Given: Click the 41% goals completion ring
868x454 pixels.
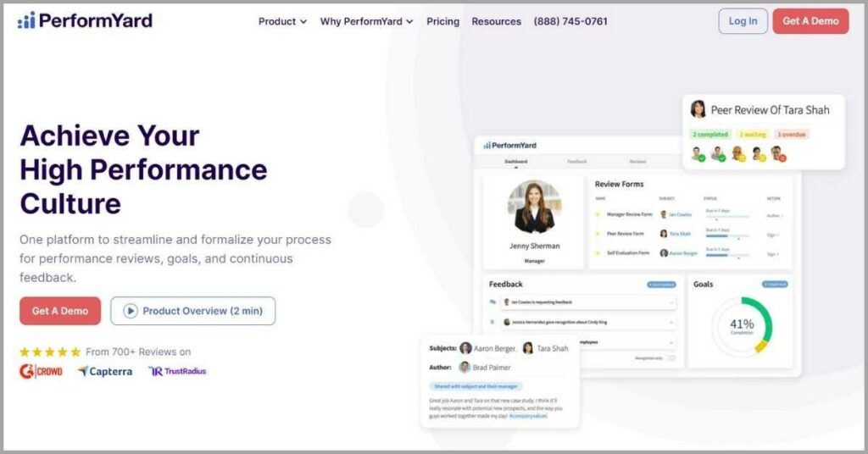Looking at the screenshot, I should coord(742,326).
